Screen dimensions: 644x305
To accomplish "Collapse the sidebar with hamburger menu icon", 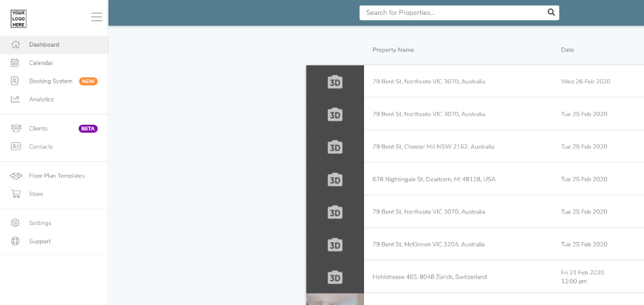I will [x=96, y=17].
